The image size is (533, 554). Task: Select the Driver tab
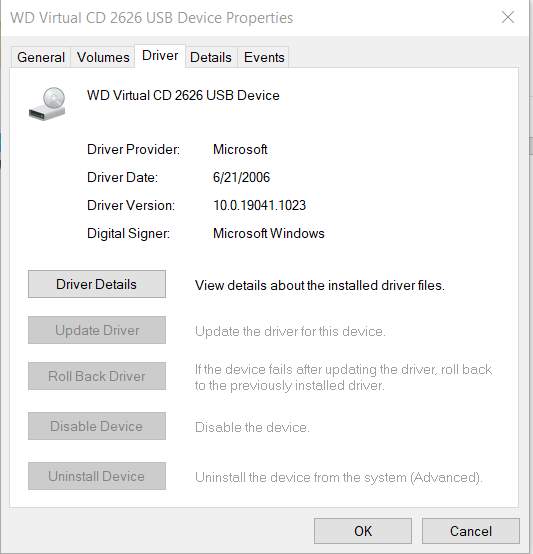[x=160, y=56]
